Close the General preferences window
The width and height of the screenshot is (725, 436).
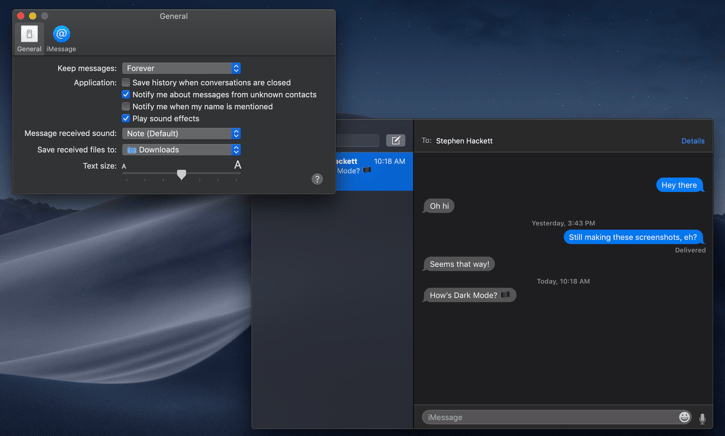pyautogui.click(x=21, y=16)
